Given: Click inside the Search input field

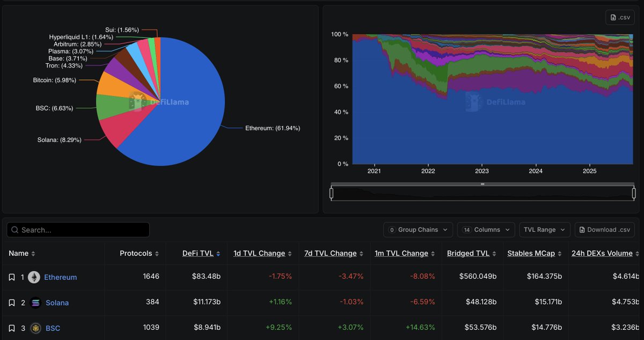Looking at the screenshot, I should 78,230.
